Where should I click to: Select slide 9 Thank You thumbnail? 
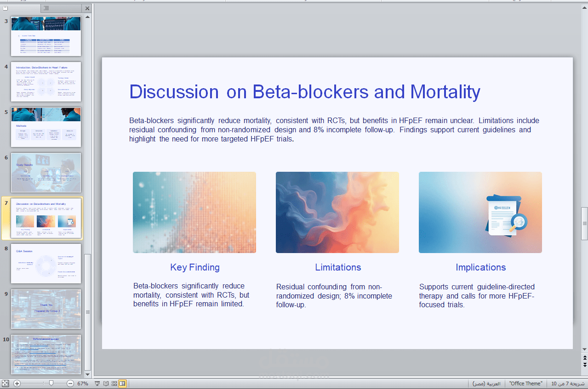point(46,309)
